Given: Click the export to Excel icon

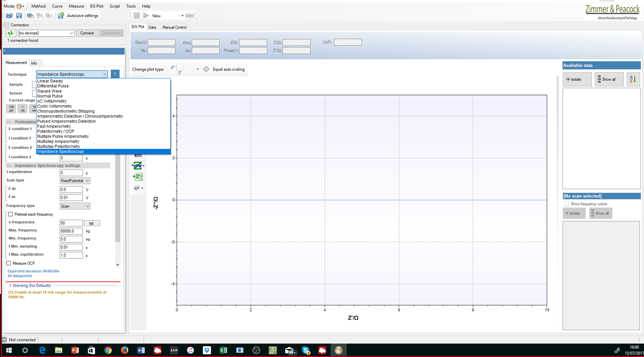Looking at the screenshot, I should point(138,177).
